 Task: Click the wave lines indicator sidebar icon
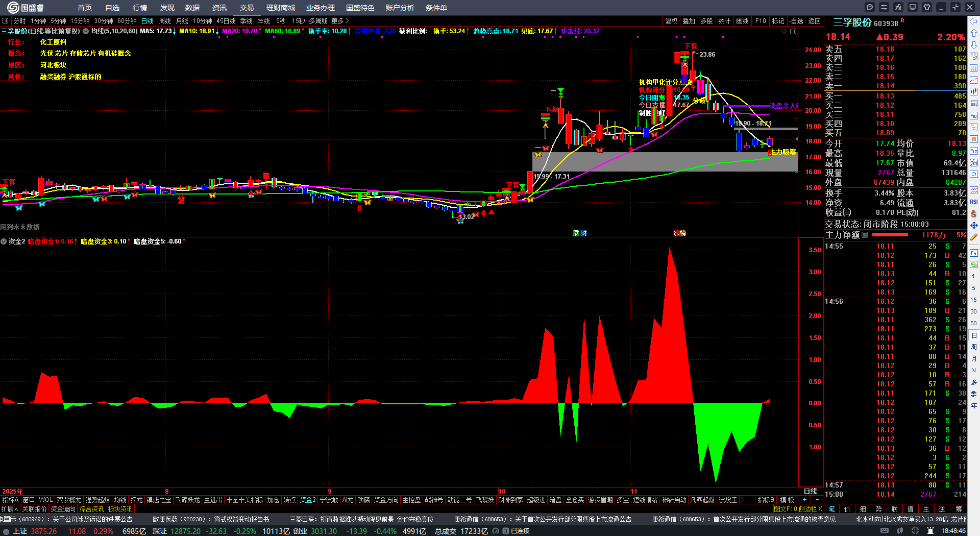click(x=974, y=190)
